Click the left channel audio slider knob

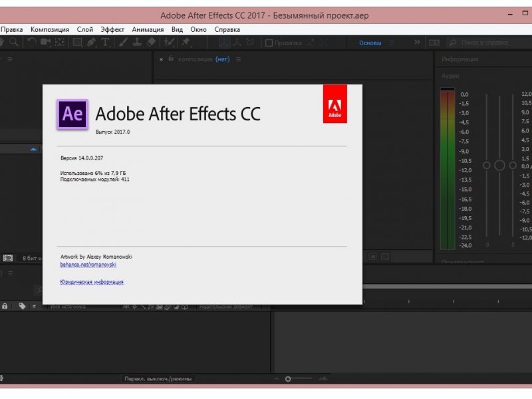coord(487,165)
